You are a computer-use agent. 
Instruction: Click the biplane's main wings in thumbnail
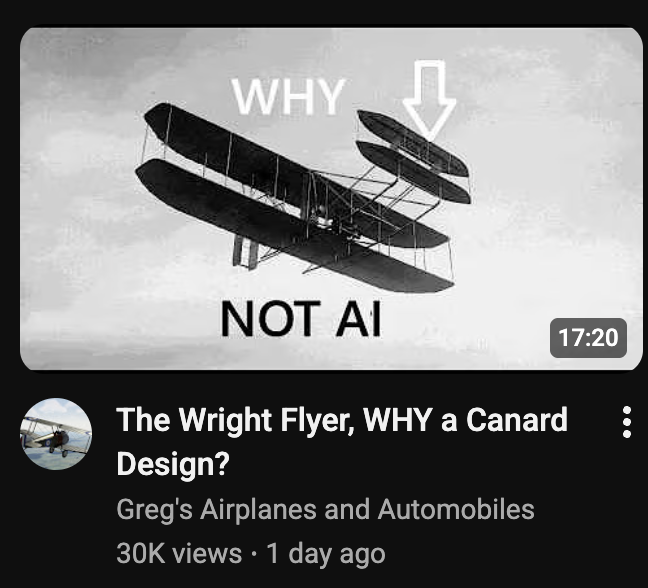[x=293, y=198]
